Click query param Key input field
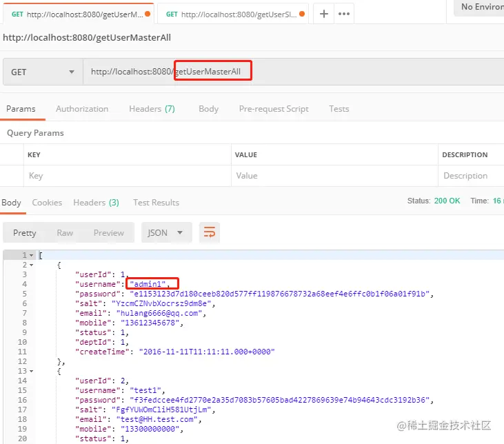 pos(128,176)
